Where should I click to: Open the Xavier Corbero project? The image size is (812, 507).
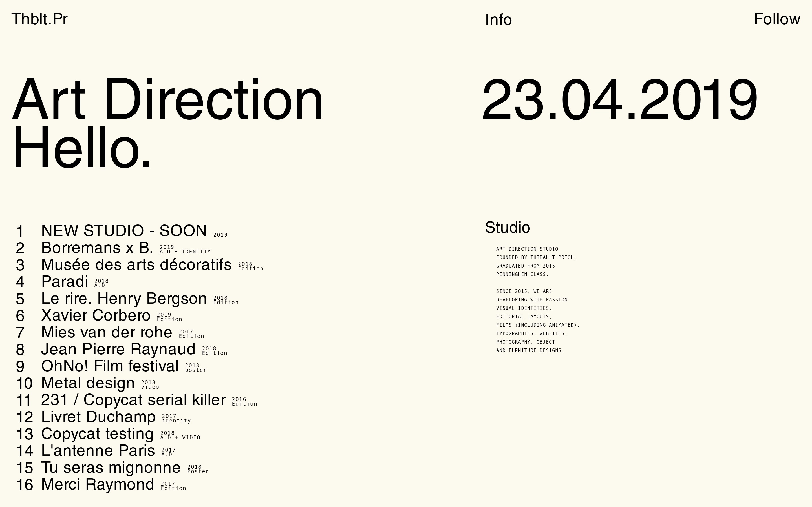96,315
